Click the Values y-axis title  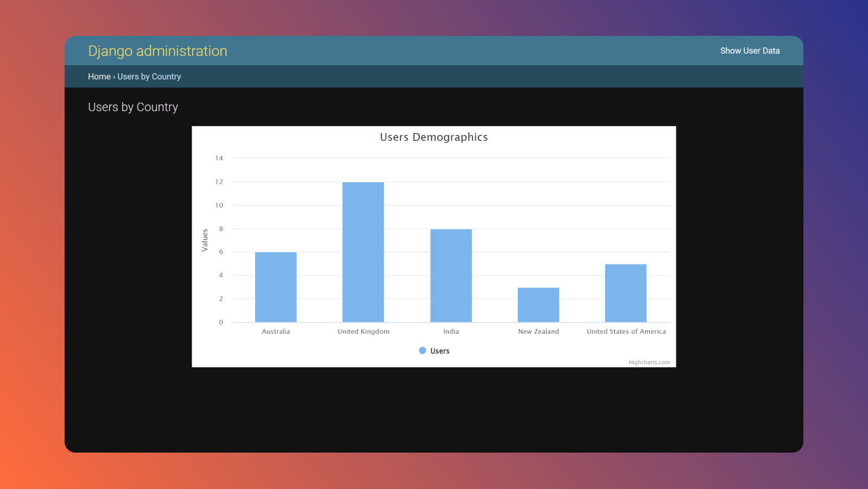(x=205, y=240)
